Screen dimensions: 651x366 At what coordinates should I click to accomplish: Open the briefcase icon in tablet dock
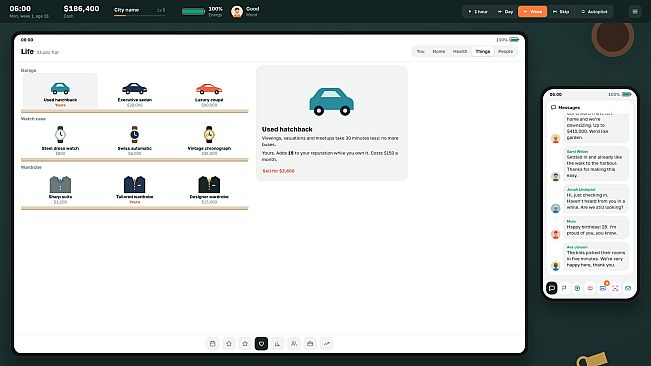click(310, 344)
